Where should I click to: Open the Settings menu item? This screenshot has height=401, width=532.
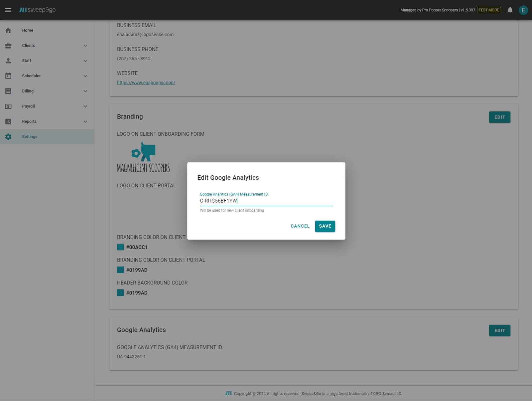click(30, 136)
